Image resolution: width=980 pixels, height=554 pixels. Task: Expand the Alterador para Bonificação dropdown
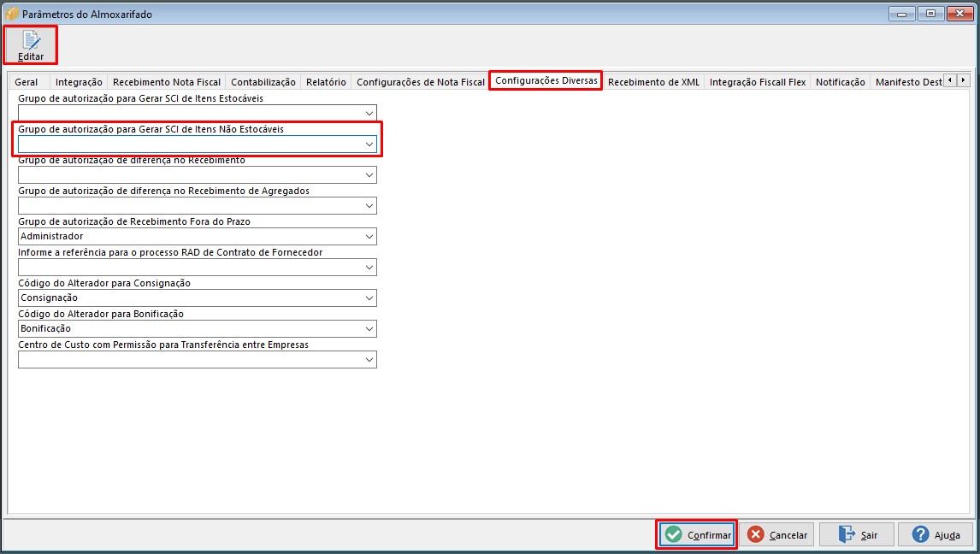(x=369, y=328)
